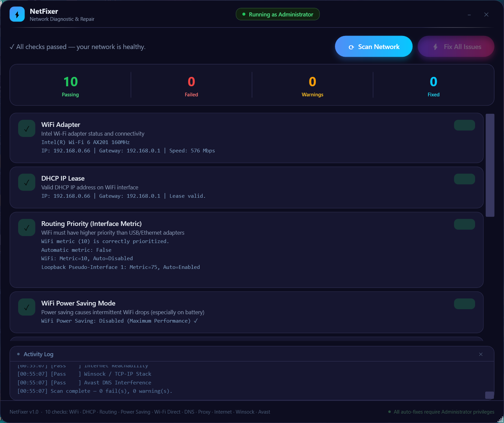Click the checkmark icon beside DHCP IP Lease
Image resolution: width=504 pixels, height=423 pixels.
27,182
